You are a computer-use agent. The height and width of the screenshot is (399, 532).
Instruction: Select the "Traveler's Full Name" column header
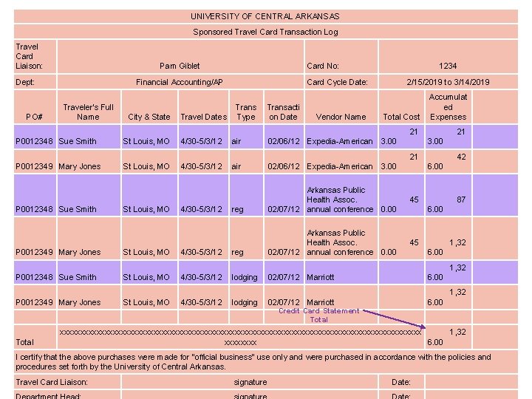(89, 107)
